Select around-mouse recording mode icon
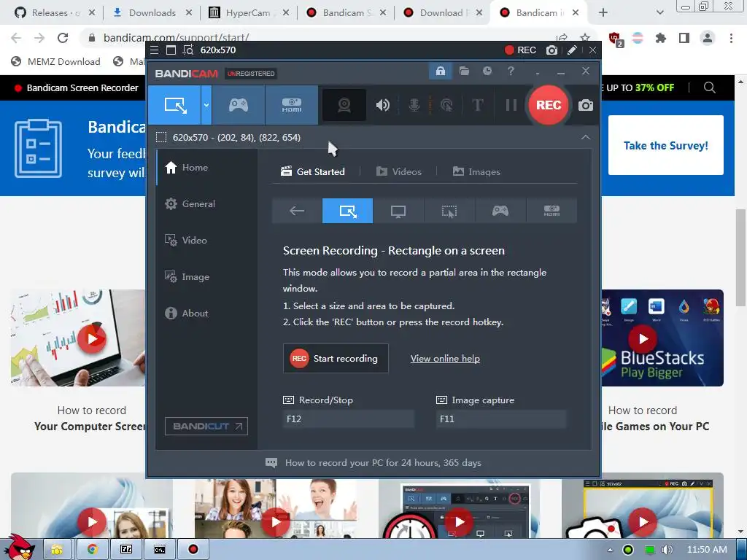 (449, 211)
